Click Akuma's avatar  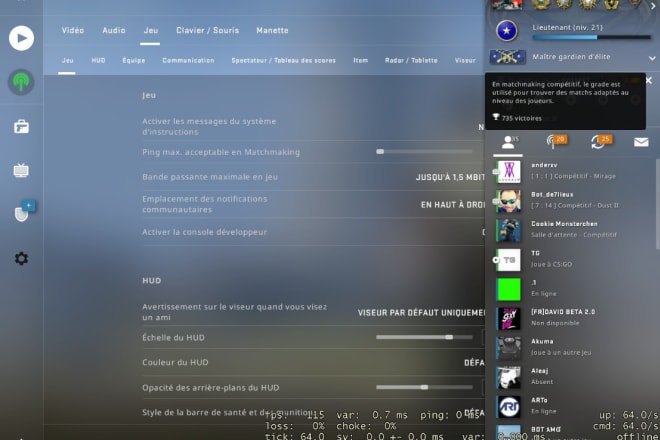pyautogui.click(x=508, y=348)
